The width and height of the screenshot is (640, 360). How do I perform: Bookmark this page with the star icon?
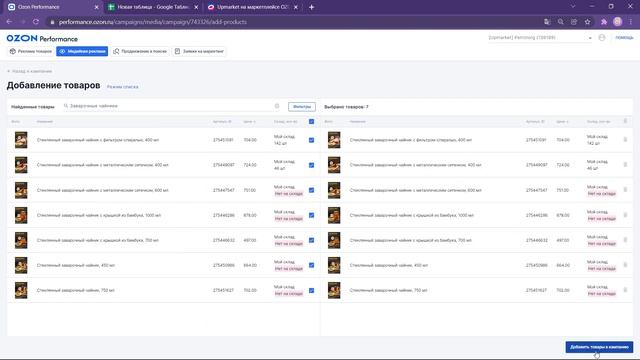pos(587,22)
